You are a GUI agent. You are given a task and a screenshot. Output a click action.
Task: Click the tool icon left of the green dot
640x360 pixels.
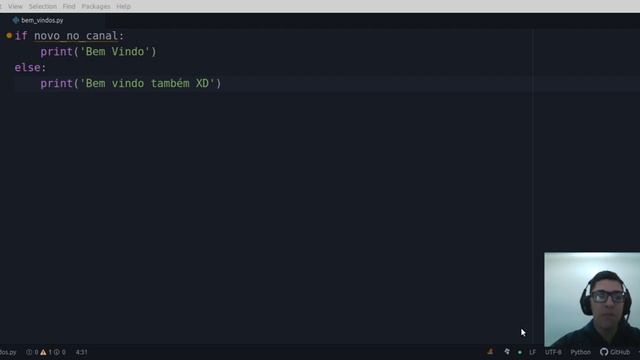(507, 351)
